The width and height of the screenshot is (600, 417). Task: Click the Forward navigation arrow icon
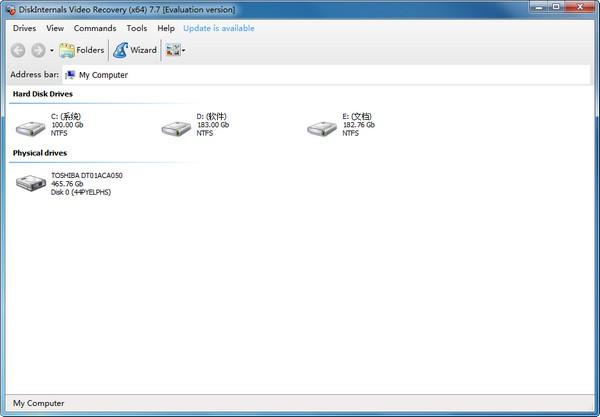tap(38, 50)
